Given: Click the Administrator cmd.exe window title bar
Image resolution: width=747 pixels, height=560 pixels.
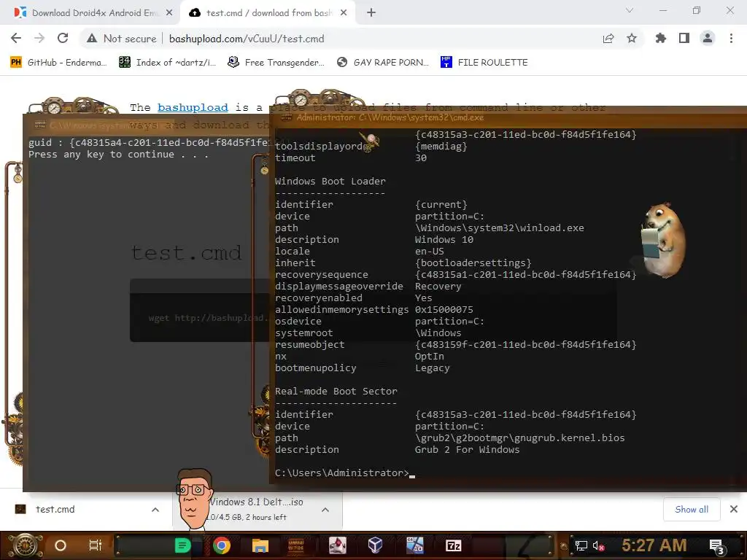Looking at the screenshot, I should tap(508, 117).
